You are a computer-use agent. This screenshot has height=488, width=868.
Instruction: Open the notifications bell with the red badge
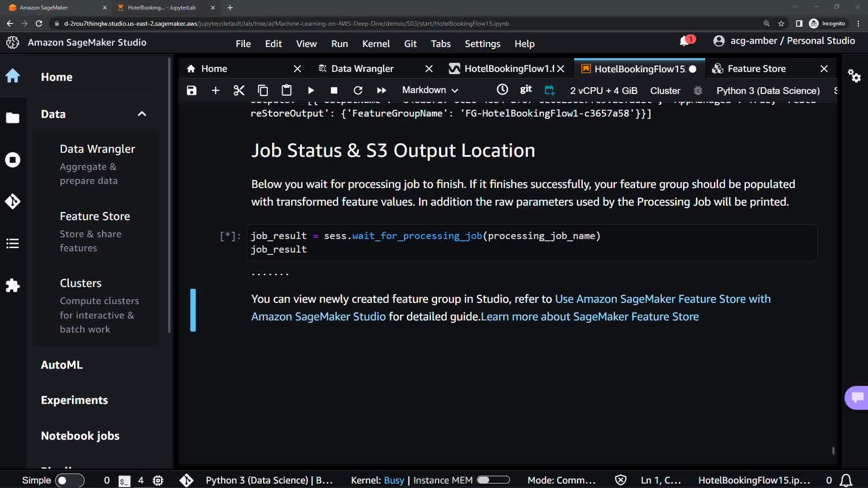click(684, 41)
